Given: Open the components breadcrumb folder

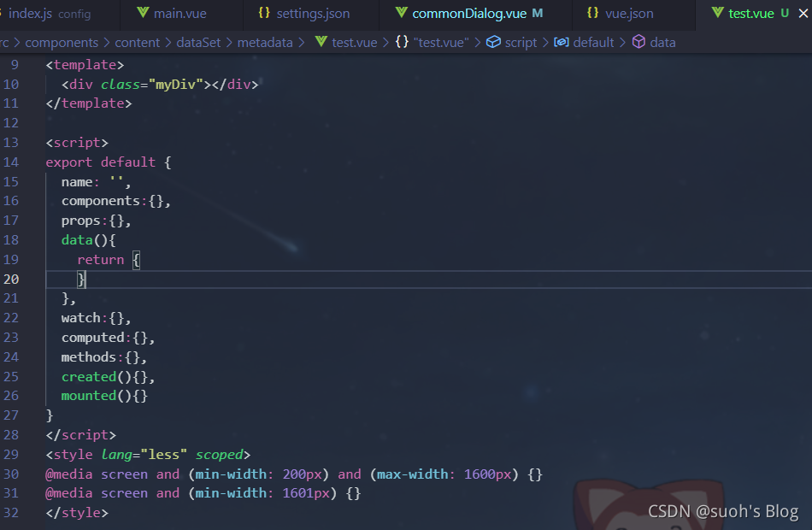Looking at the screenshot, I should [x=62, y=43].
